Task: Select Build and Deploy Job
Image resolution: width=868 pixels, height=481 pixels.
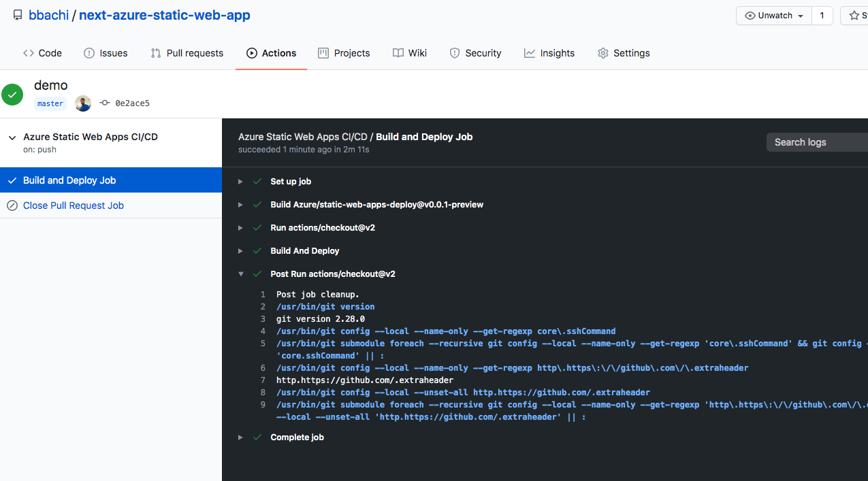Action: coord(111,180)
